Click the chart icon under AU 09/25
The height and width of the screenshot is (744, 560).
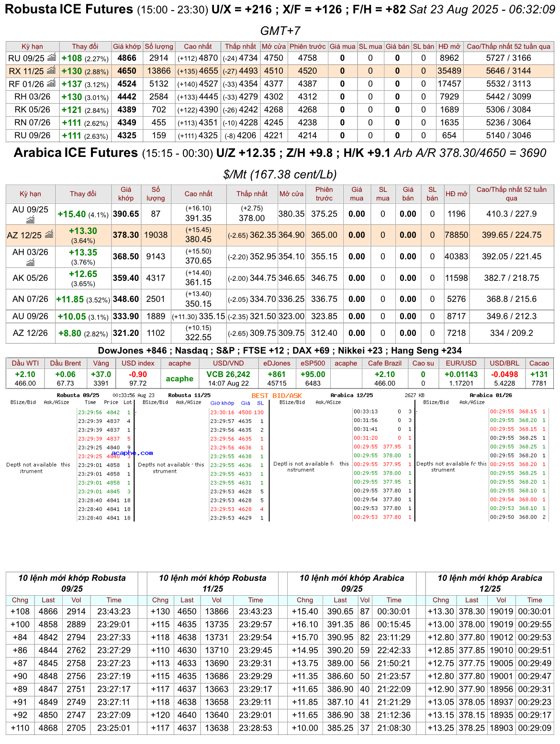[30, 220]
